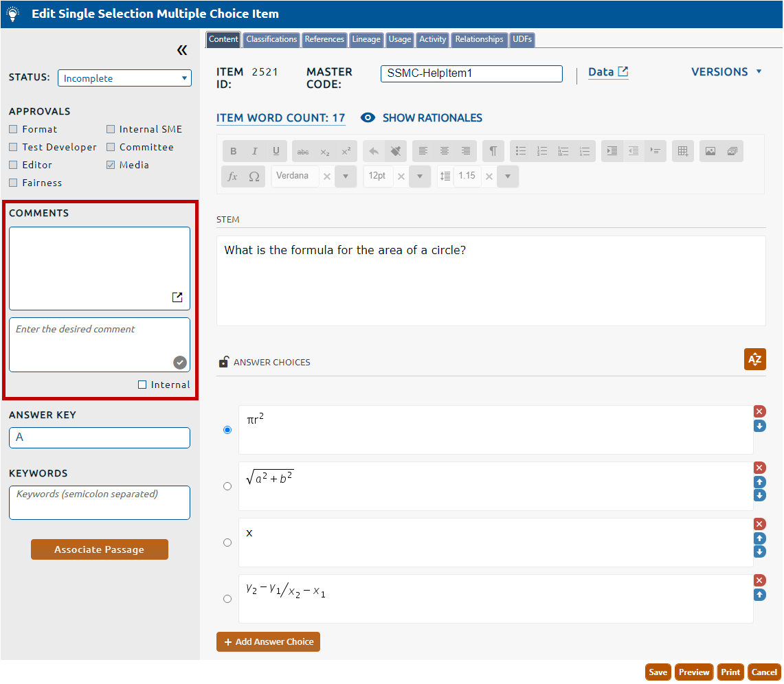784x684 pixels.
Task: Open the Status dropdown showing Incomplete
Action: pyautogui.click(x=124, y=78)
